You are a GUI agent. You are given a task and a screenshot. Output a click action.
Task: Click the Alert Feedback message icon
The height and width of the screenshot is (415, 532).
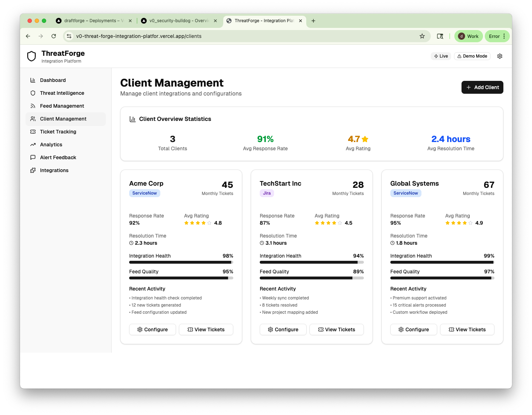[33, 157]
